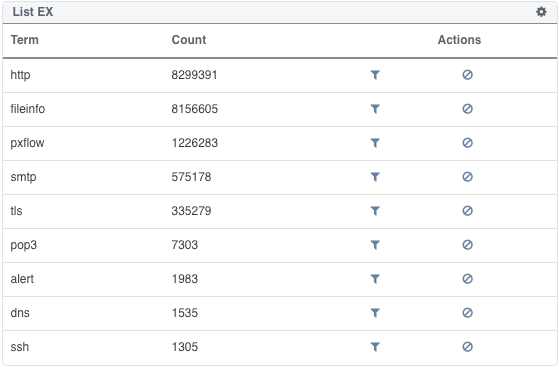This screenshot has width=559, height=367.
Task: Add a filter for smtp
Action: pyautogui.click(x=375, y=177)
